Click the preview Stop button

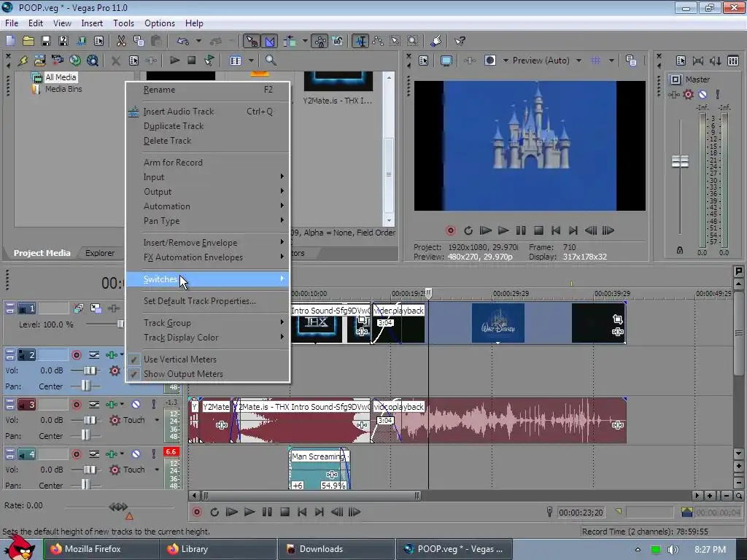coord(538,230)
